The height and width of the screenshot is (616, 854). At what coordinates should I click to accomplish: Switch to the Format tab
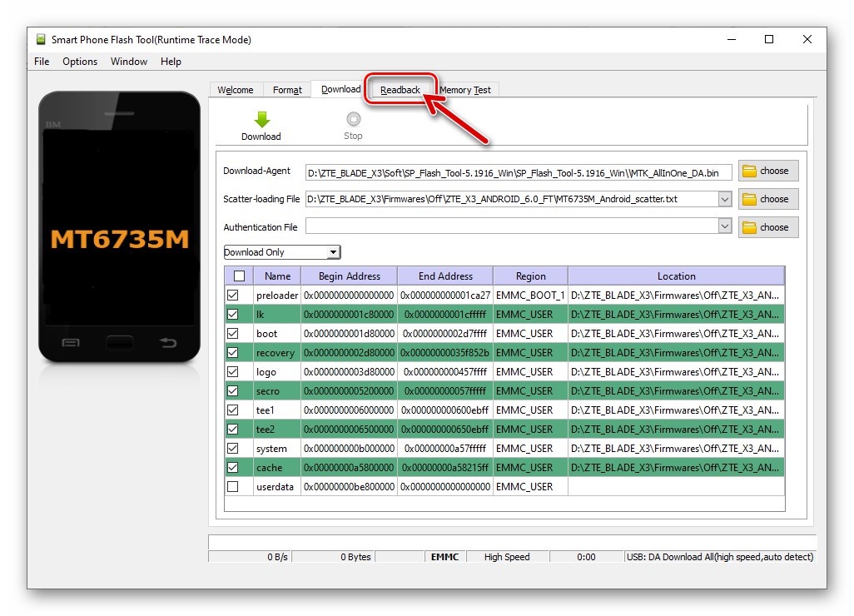(x=287, y=90)
